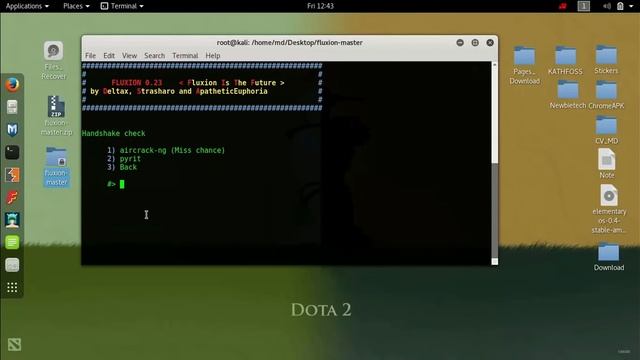Launch Firefox from the dock
The width and height of the screenshot is (640, 360).
(12, 85)
